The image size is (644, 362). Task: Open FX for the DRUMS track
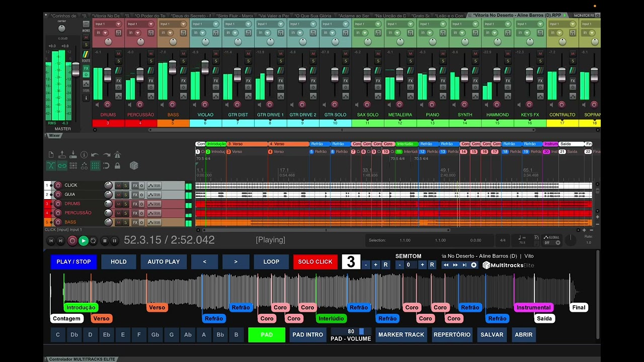pos(135,204)
